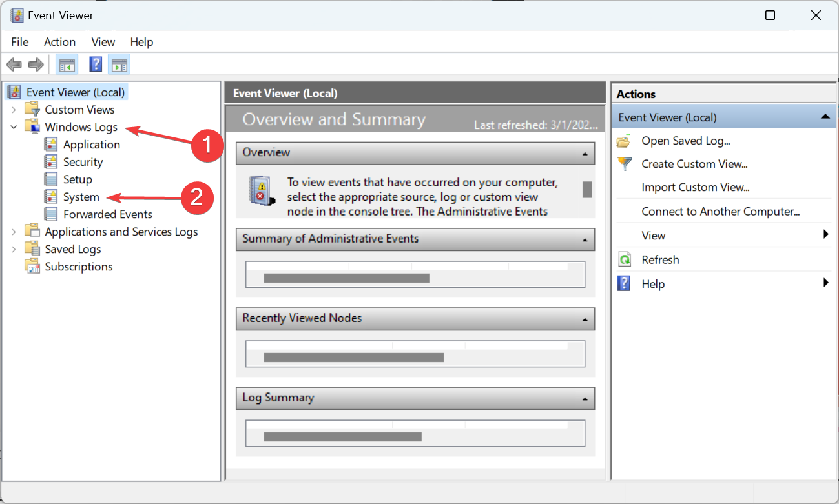The image size is (839, 504).
Task: Collapse the Overview section
Action: click(x=585, y=154)
